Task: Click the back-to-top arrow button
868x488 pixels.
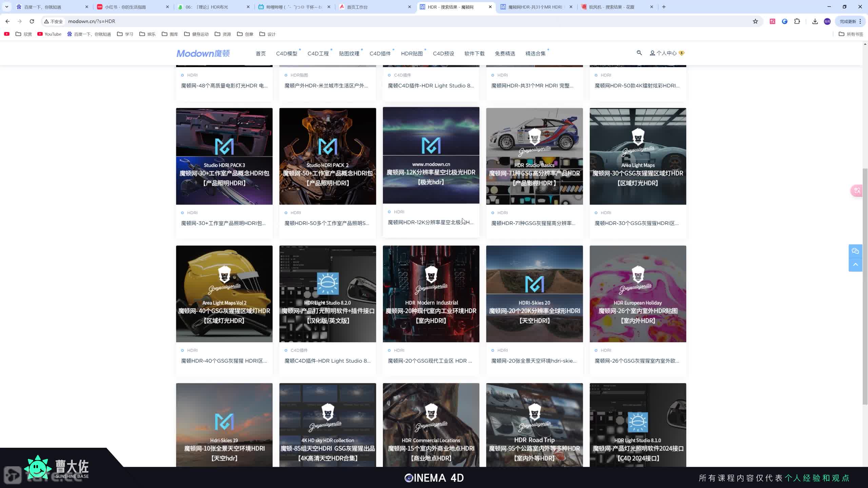Action: 855,265
